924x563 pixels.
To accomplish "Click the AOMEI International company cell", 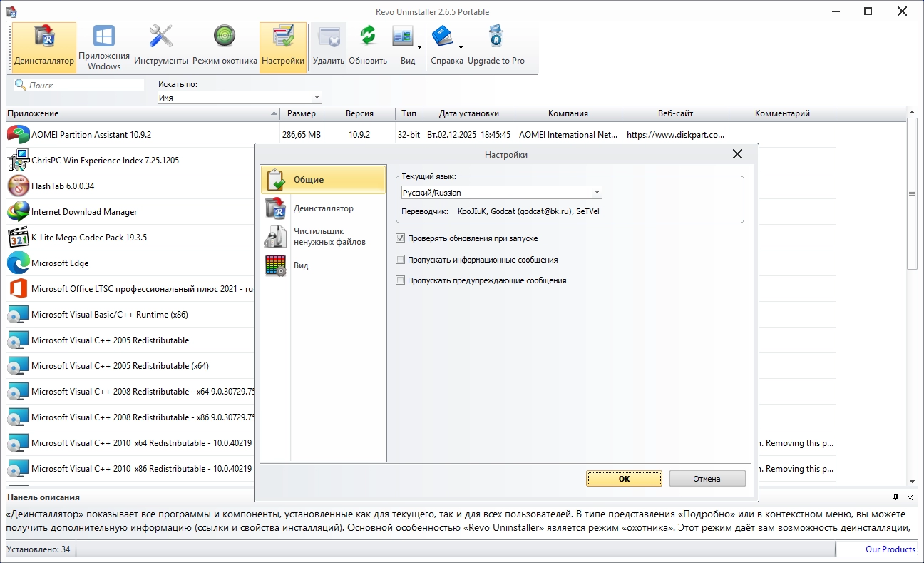I will point(568,135).
